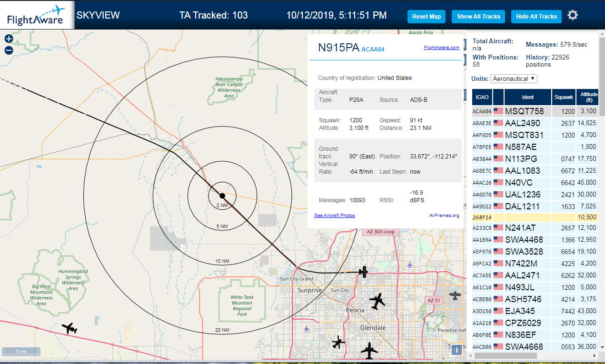This screenshot has width=605, height=364.
Task: Click the FlightAware logo
Action: (x=37, y=15)
